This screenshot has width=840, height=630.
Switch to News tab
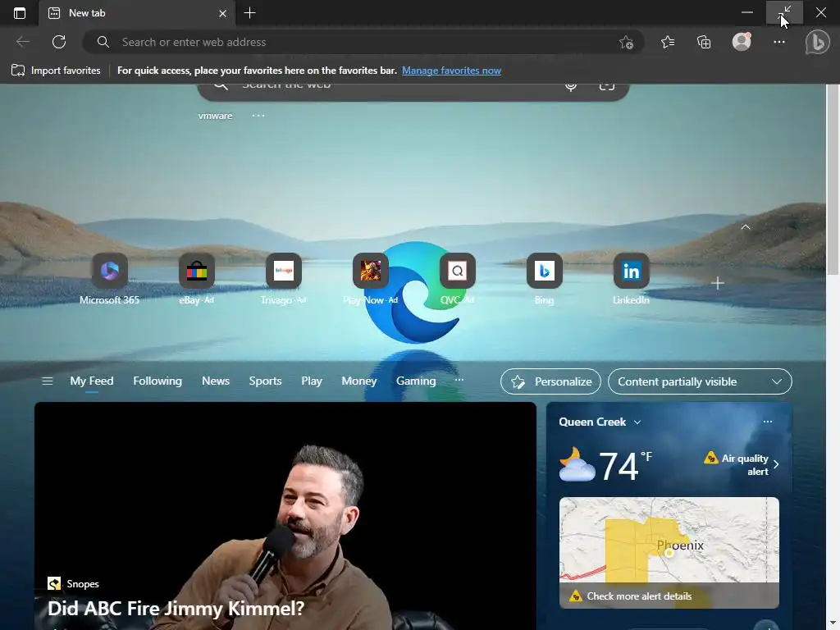pos(216,381)
